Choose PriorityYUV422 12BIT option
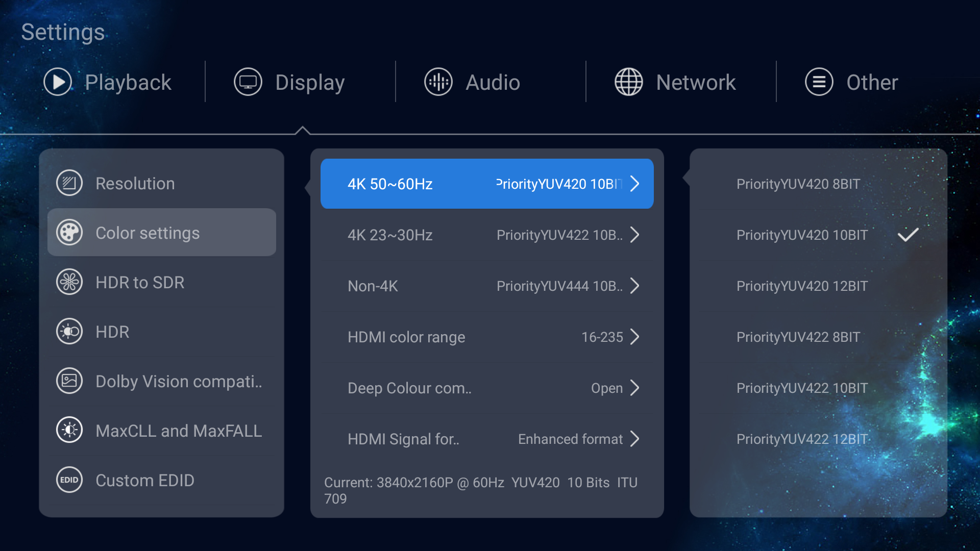 coord(818,439)
